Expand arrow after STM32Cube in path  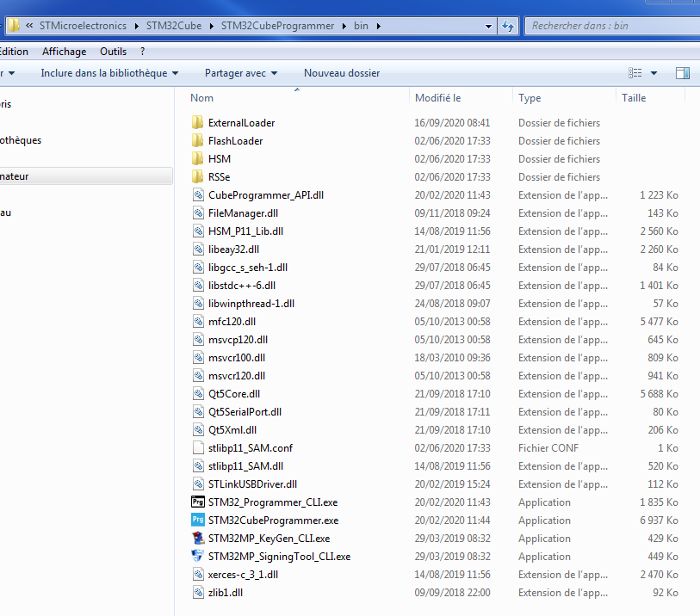pos(212,27)
